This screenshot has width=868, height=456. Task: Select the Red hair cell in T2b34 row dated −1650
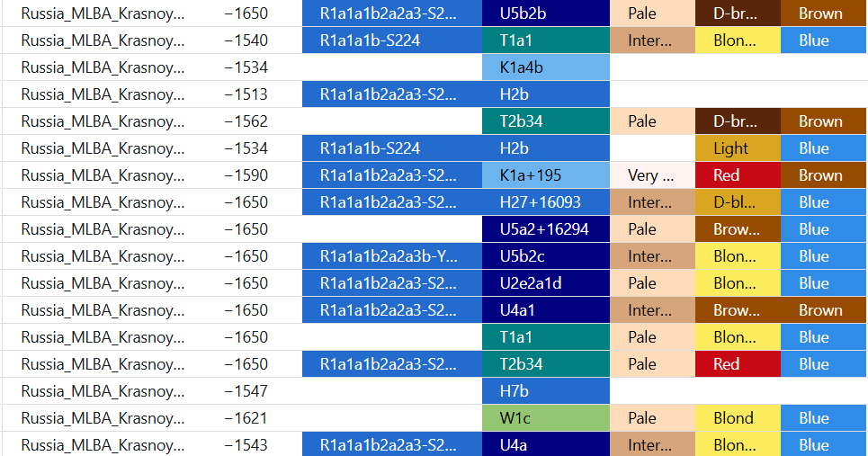tap(738, 364)
